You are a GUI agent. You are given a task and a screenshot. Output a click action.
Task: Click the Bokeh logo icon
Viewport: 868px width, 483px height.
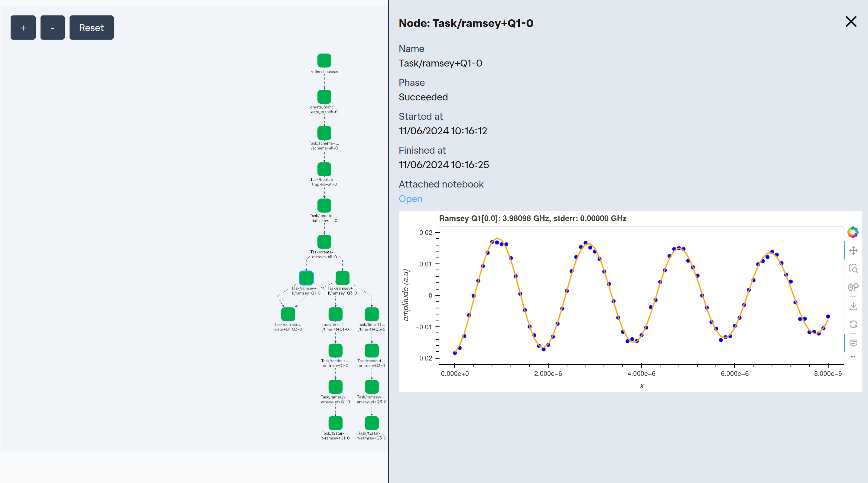(853, 232)
